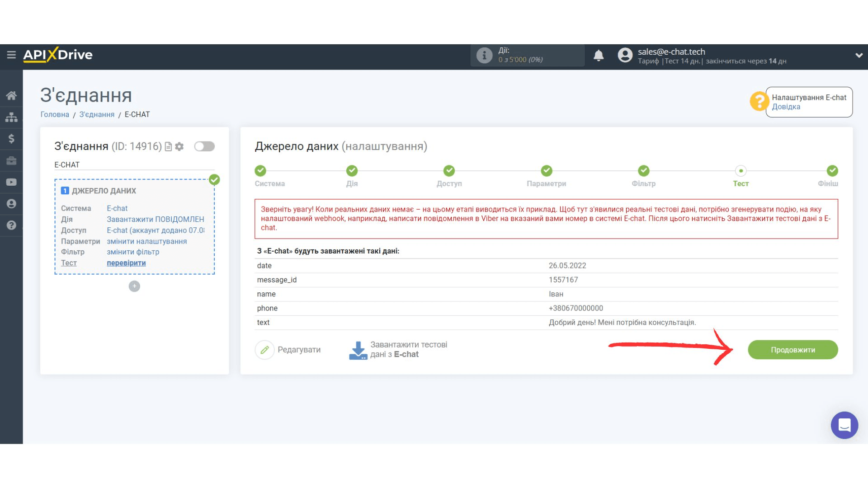
Task: Click змінити налаштування link
Action: 146,241
